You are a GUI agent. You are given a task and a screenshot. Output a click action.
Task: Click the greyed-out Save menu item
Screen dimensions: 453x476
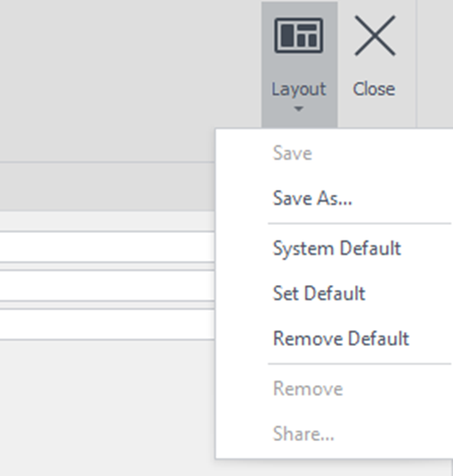click(x=292, y=153)
